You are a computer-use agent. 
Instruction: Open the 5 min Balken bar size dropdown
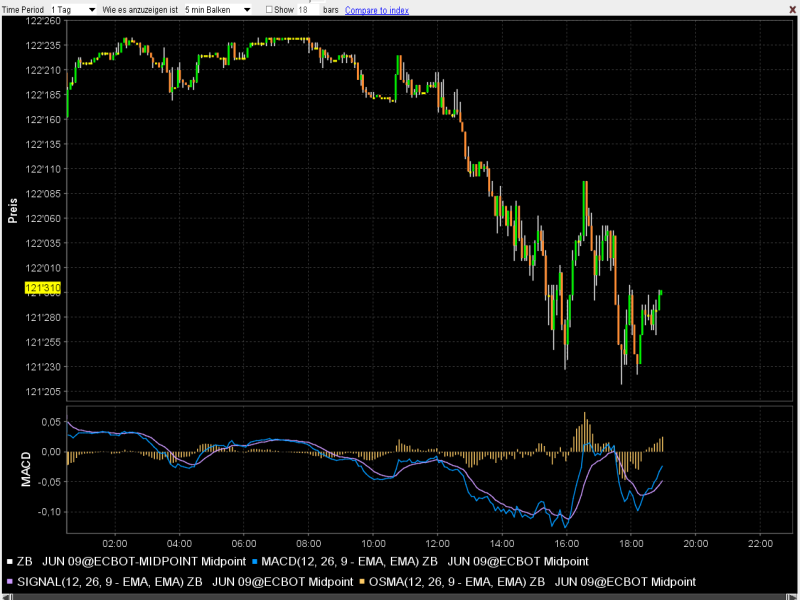coord(217,10)
